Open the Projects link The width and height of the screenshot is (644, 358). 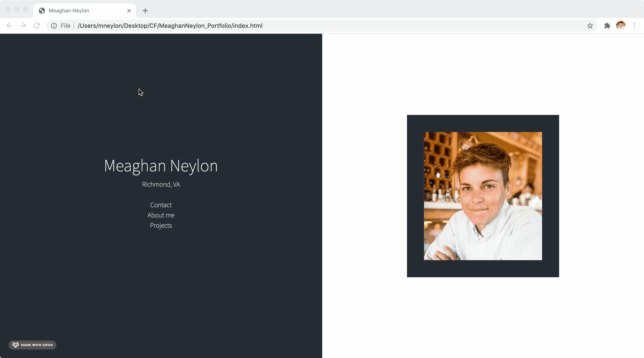coord(161,226)
